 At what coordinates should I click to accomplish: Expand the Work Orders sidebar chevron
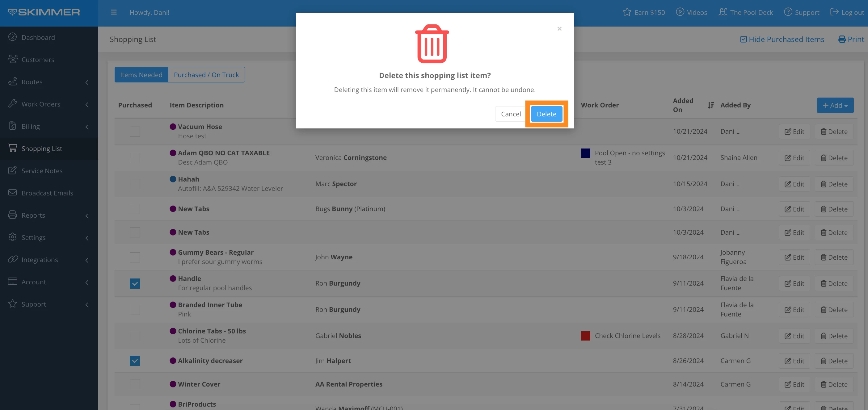(x=86, y=104)
